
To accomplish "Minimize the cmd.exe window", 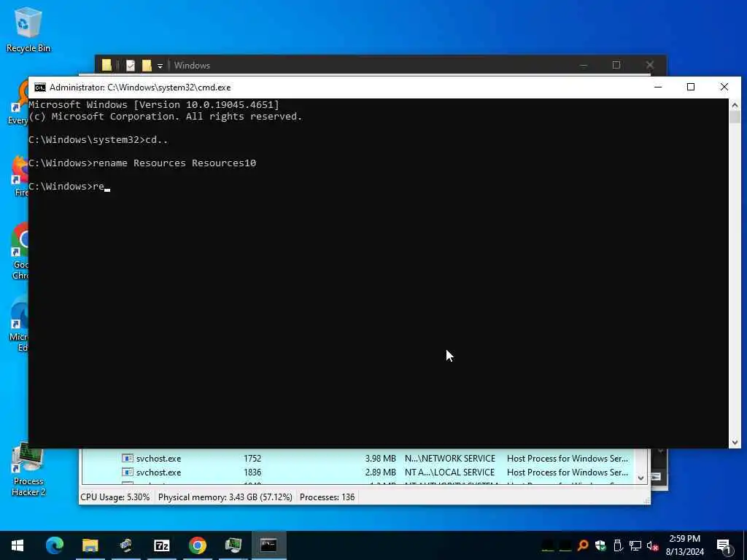I will pos(658,87).
